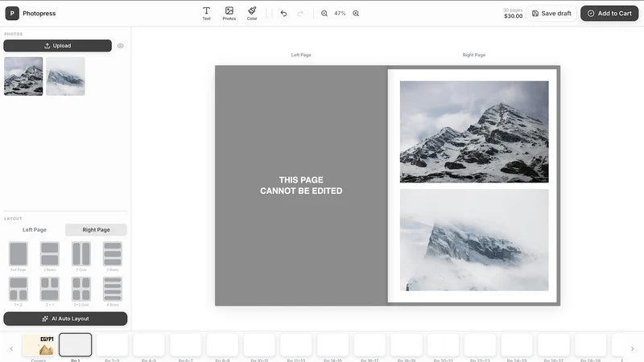The height and width of the screenshot is (362, 644).
Task: Go to previous pages in filmstrip
Action: pyautogui.click(x=11, y=348)
